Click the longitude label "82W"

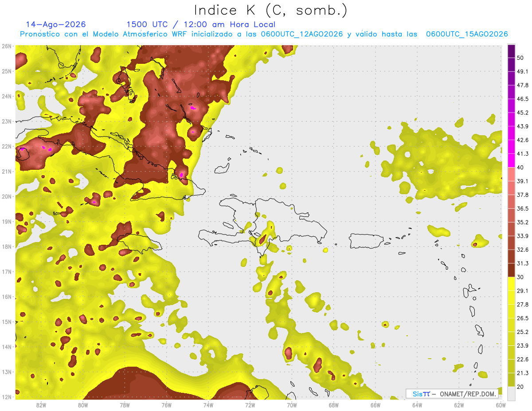[x=41, y=405]
